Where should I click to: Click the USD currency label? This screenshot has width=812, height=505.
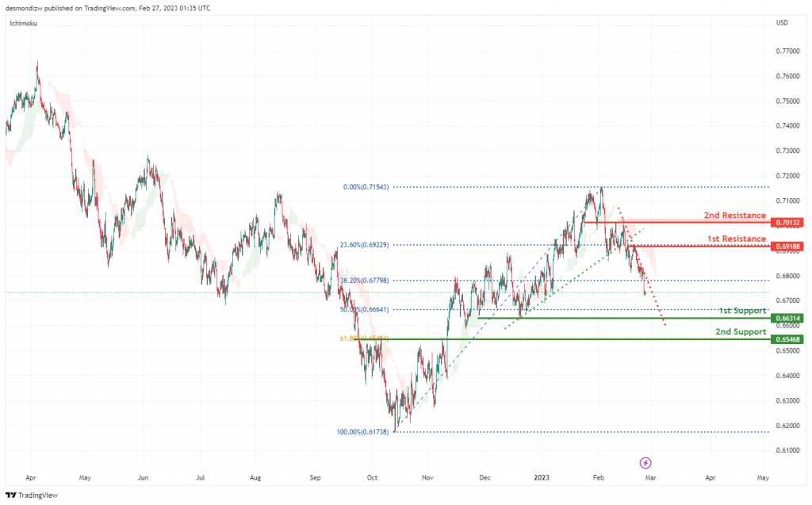tap(782, 23)
